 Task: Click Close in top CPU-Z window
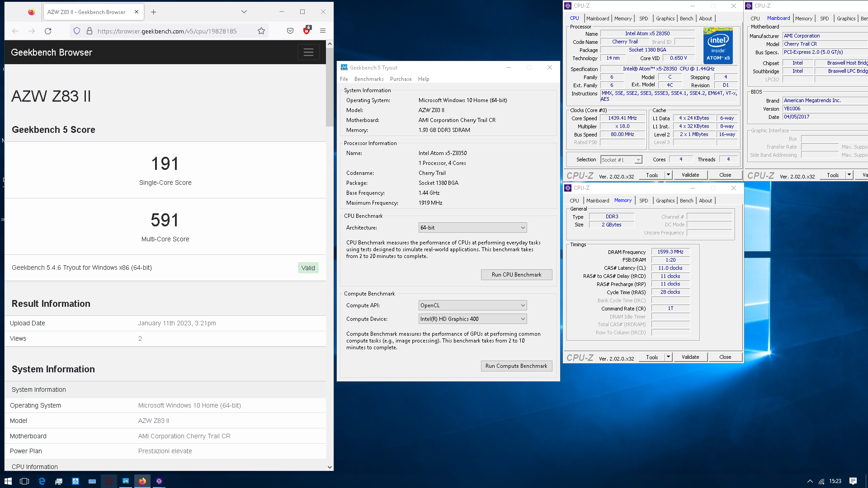pos(725,175)
